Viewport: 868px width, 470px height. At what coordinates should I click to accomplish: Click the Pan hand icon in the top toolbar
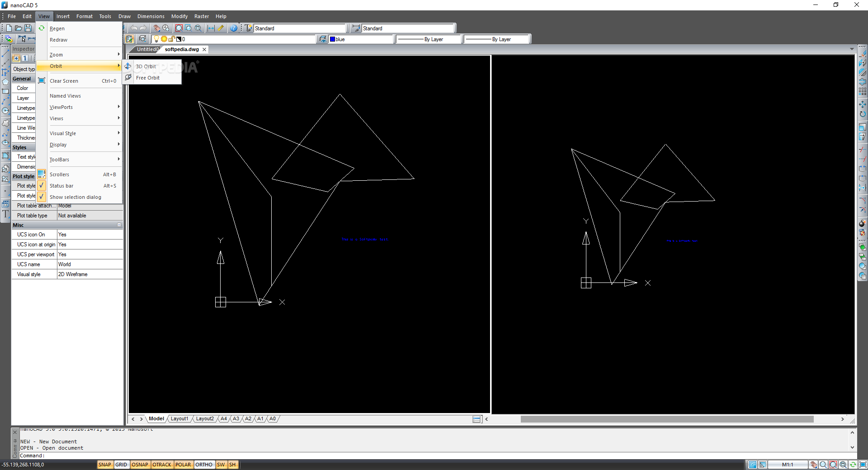coord(156,28)
